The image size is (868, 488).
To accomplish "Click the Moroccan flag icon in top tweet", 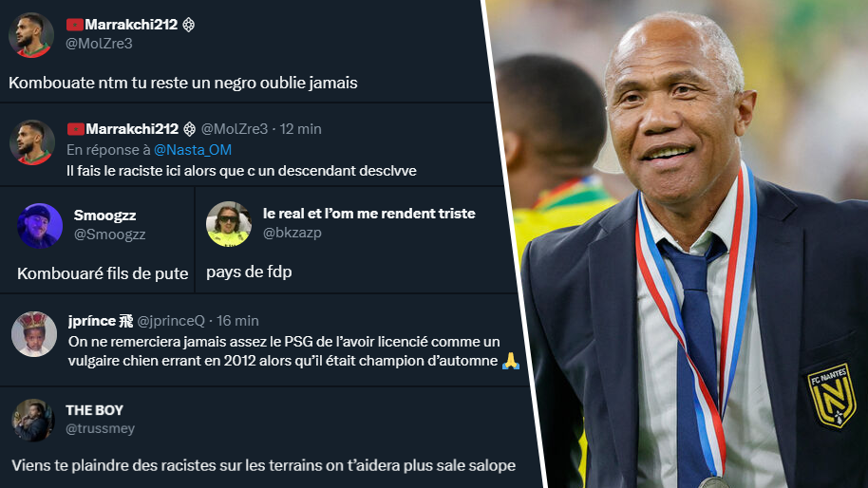I will pos(75,25).
